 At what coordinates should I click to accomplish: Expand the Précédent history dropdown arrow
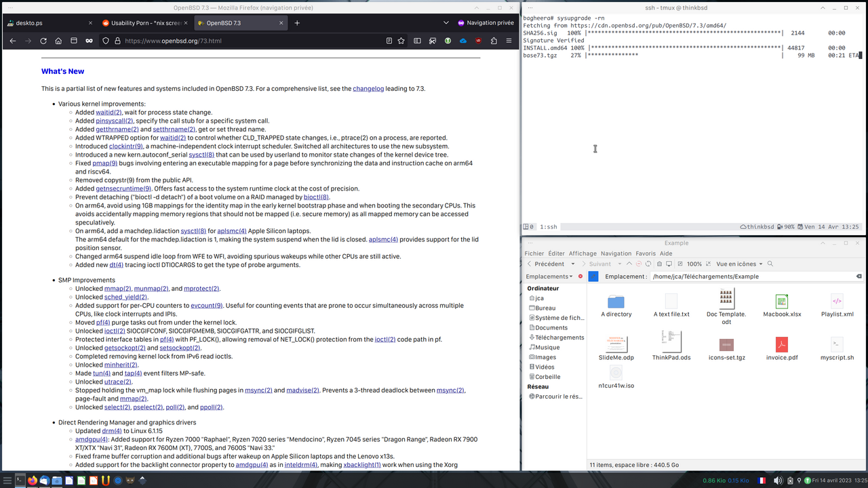coord(573,264)
